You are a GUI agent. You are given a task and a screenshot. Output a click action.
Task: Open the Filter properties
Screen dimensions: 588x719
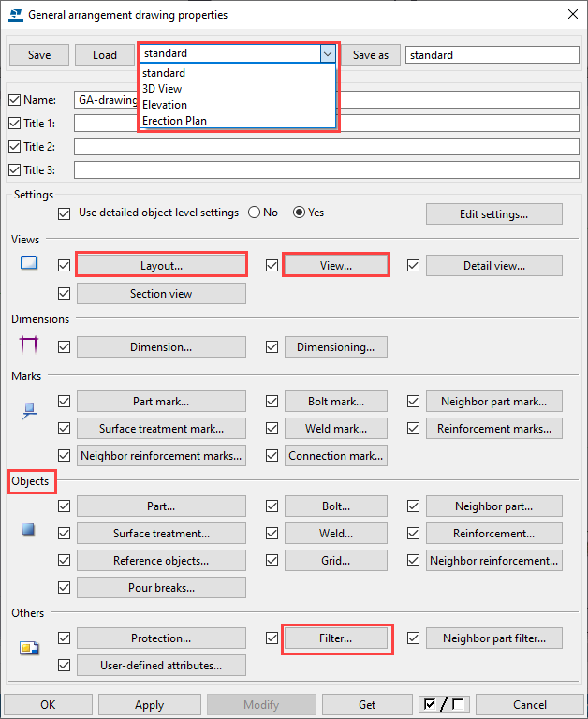click(x=336, y=638)
